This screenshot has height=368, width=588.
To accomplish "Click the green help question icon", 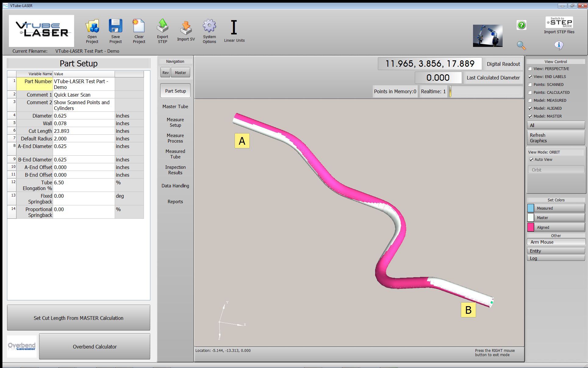I will coord(521,25).
